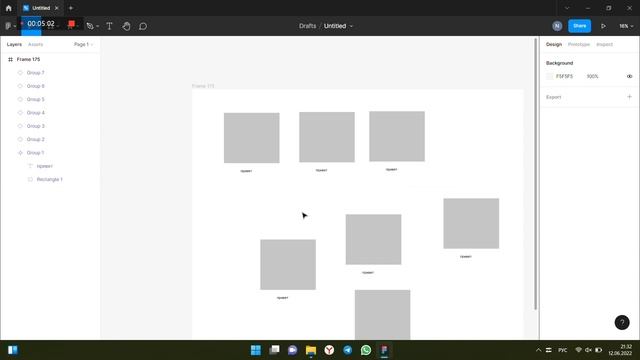Open WhatsApp from the taskbar
640x360 pixels.
(x=366, y=350)
